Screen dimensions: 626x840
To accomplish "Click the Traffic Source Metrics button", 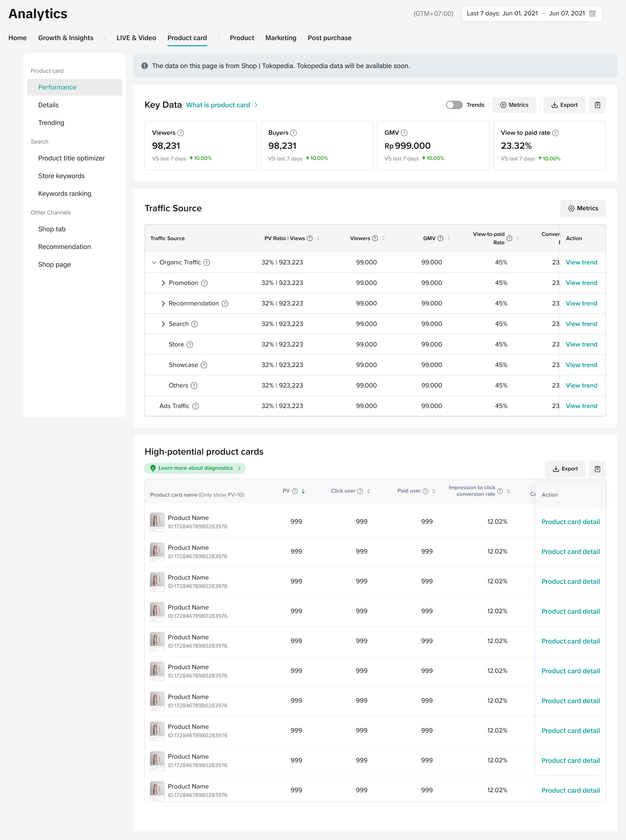I will coord(583,208).
